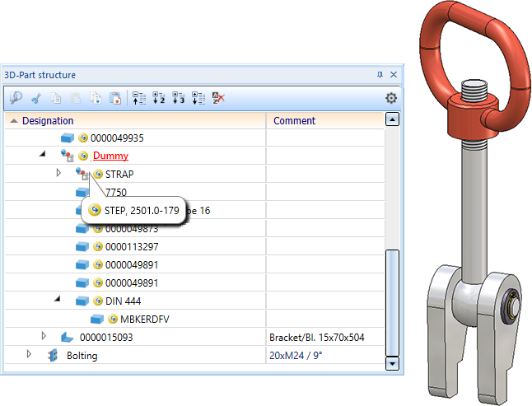Image resolution: width=532 pixels, height=406 pixels.
Task: Expand the STRAP node
Action: click(x=58, y=173)
